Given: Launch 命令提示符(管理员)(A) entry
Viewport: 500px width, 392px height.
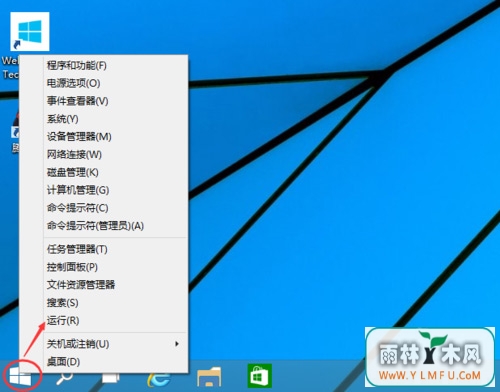Looking at the screenshot, I should click(x=104, y=226).
